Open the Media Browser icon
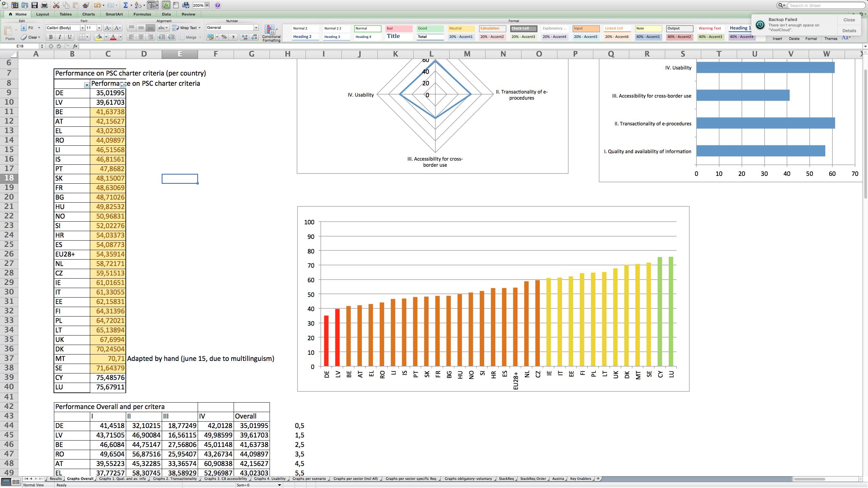Viewport: 868px width, 488px height. 186,5
